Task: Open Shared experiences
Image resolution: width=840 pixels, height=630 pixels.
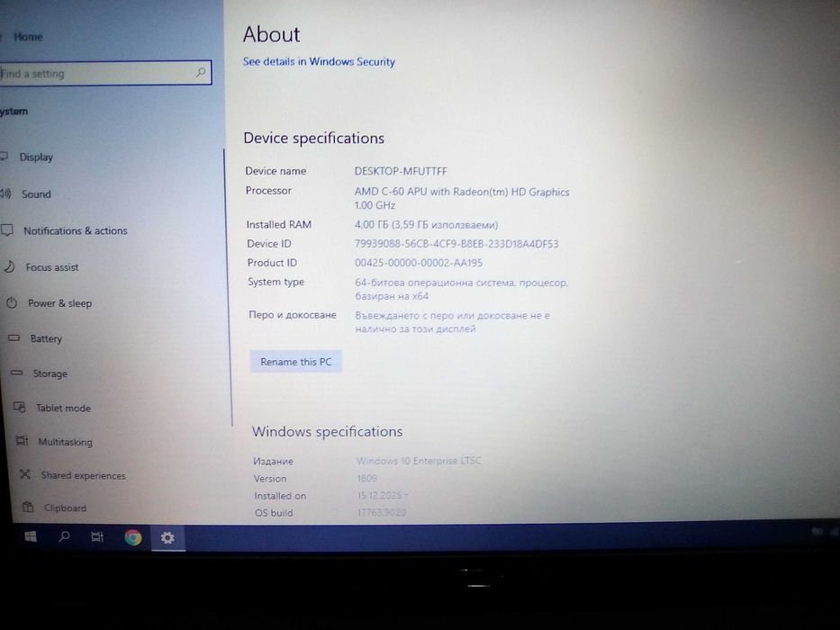Action: (84, 475)
